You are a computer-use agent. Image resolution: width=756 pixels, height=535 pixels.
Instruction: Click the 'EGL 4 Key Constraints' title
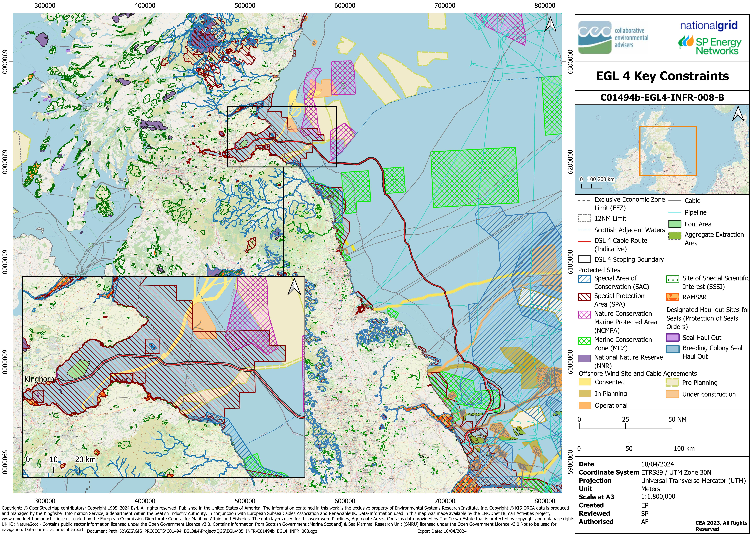point(662,76)
